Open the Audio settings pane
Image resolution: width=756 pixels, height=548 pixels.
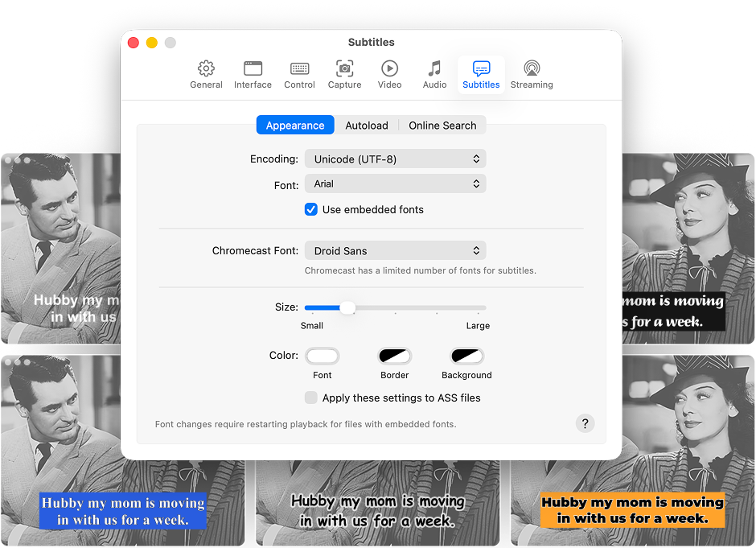click(434, 74)
